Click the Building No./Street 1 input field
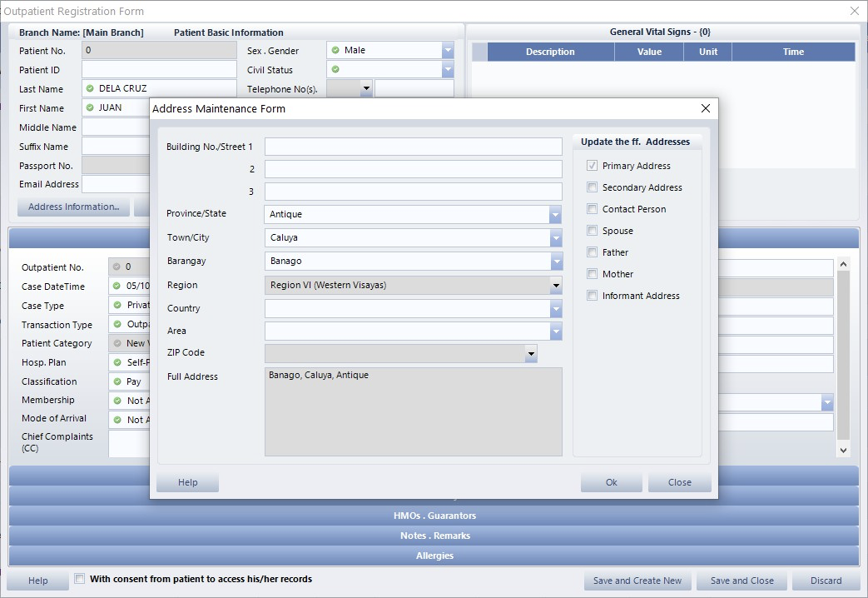This screenshot has height=598, width=868. point(413,147)
